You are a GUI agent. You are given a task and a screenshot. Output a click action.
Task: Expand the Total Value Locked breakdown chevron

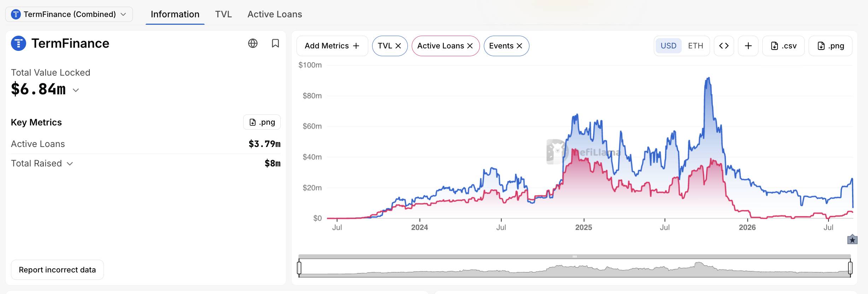(76, 90)
